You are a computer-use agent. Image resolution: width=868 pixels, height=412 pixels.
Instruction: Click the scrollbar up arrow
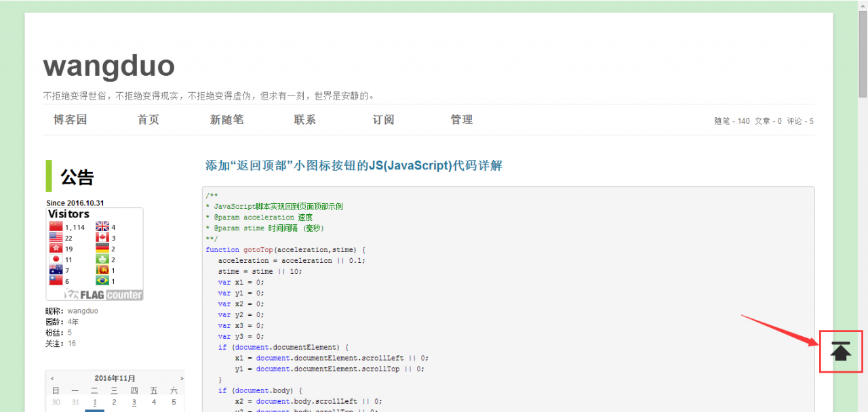click(x=863, y=5)
